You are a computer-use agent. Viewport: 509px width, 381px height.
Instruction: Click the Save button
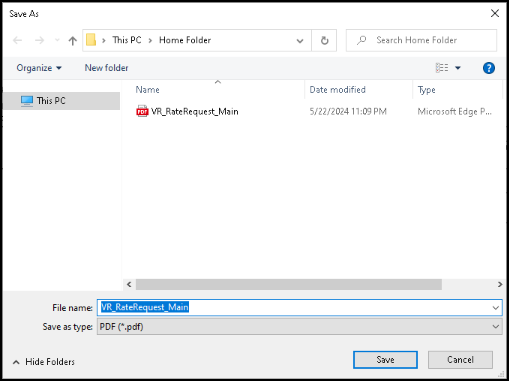[385, 360]
